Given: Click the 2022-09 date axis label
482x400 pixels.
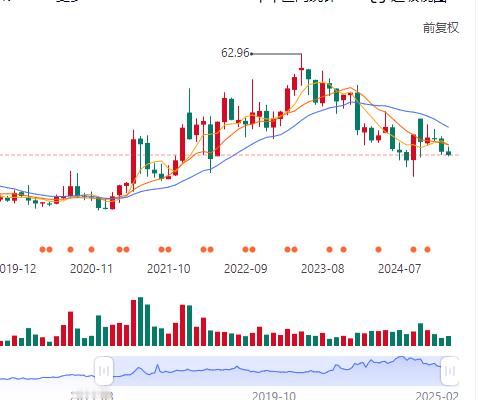Looking at the screenshot, I should 245,269.
